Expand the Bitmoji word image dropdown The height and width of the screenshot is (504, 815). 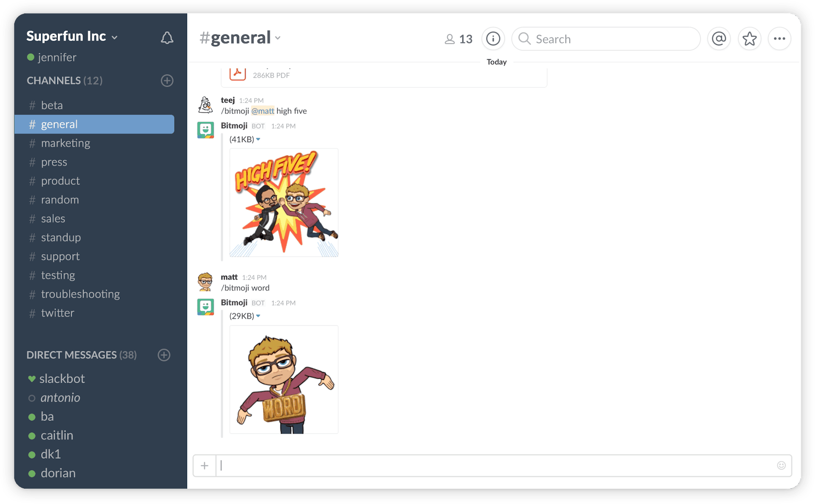click(261, 316)
